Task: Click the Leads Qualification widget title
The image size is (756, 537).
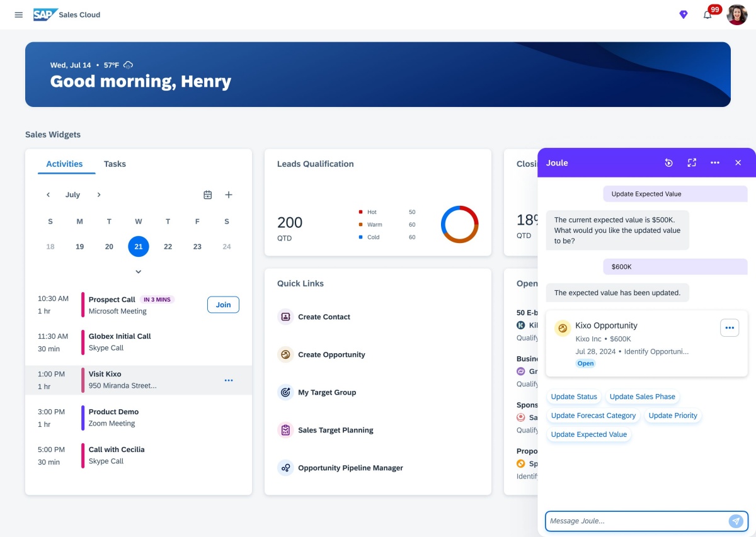Action: point(315,164)
